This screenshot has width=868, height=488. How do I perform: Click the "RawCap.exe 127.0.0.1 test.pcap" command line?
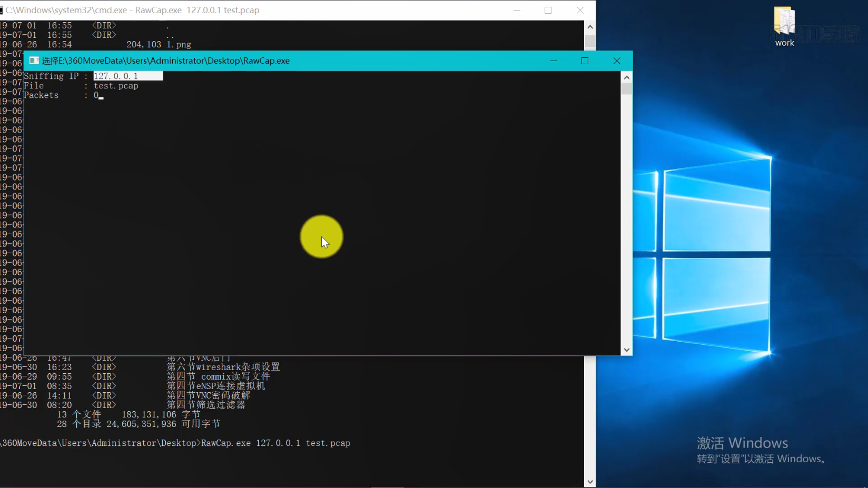click(275, 443)
